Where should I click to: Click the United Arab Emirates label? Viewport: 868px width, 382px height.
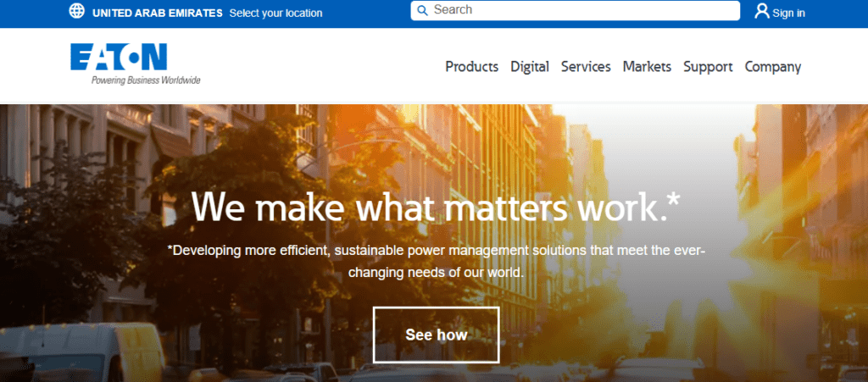click(x=158, y=14)
